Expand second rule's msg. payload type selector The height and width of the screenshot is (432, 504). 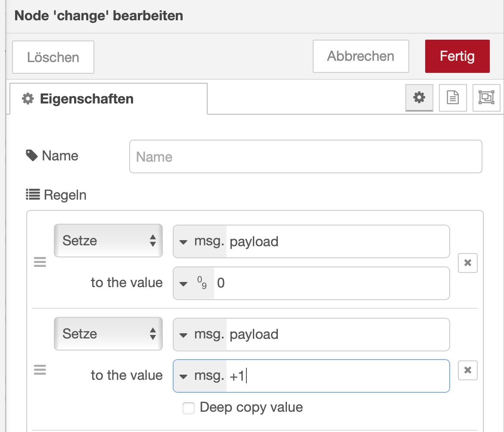(200, 335)
